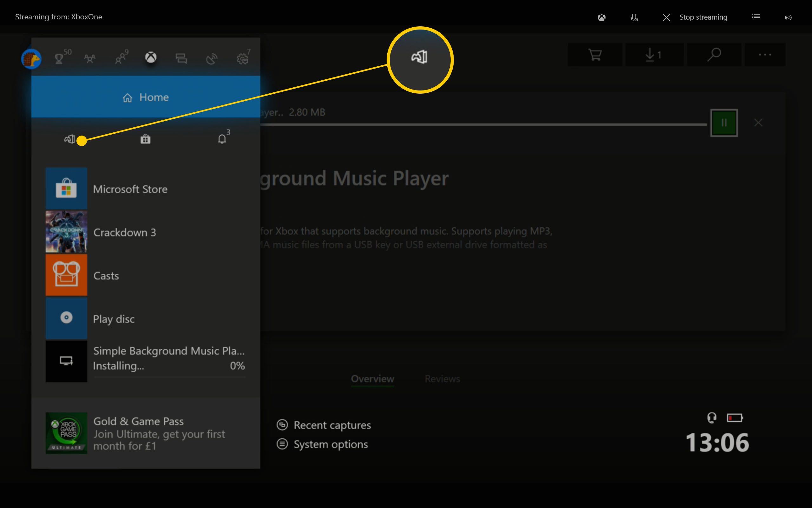The image size is (812, 508).
Task: Open the profile avatar in the guide
Action: 31,59
